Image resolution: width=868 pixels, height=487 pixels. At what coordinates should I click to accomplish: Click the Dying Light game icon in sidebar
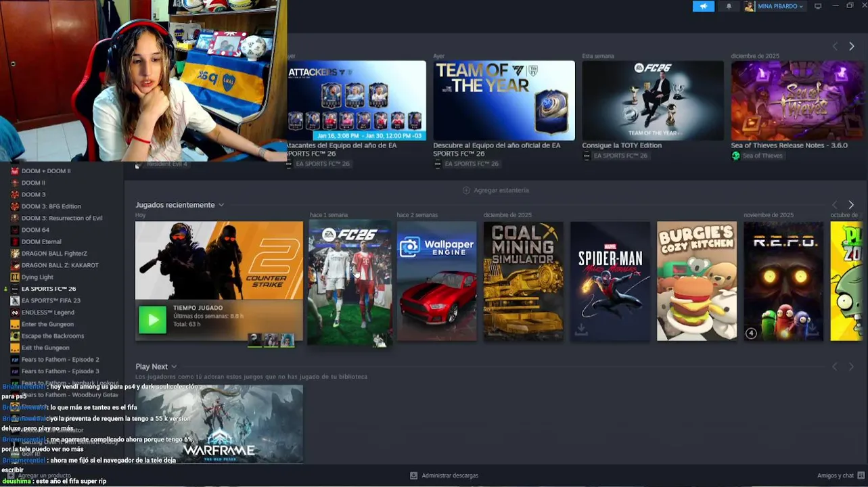(x=15, y=277)
